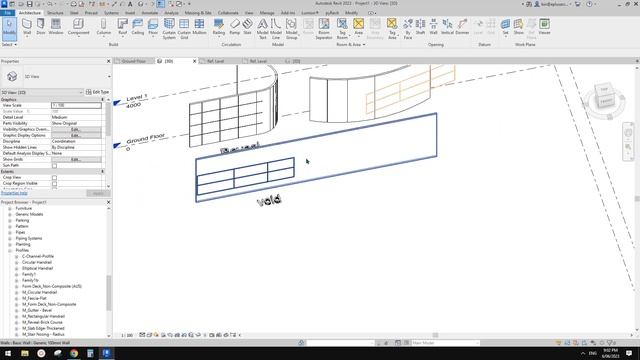Select the Model Text tool
The width and height of the screenshot is (640, 360).
pos(262,29)
